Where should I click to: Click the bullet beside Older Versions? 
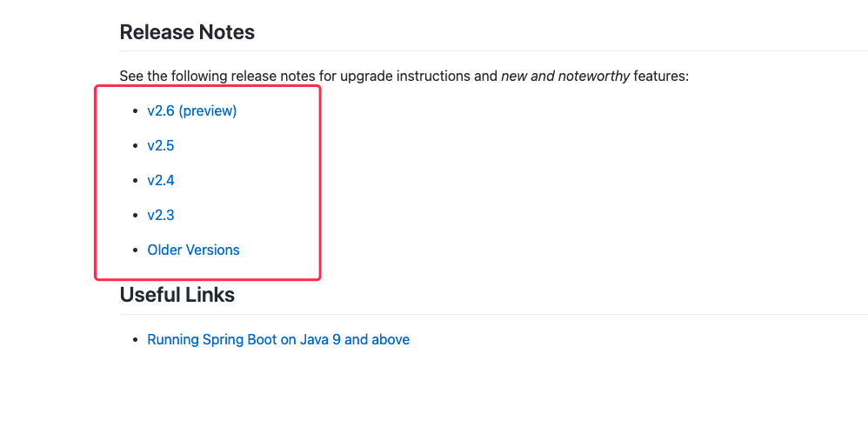135,250
